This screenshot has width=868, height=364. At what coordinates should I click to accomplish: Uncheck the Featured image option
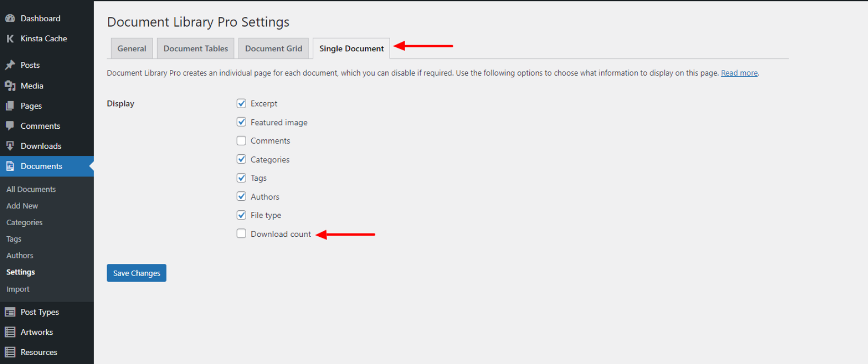[241, 122]
